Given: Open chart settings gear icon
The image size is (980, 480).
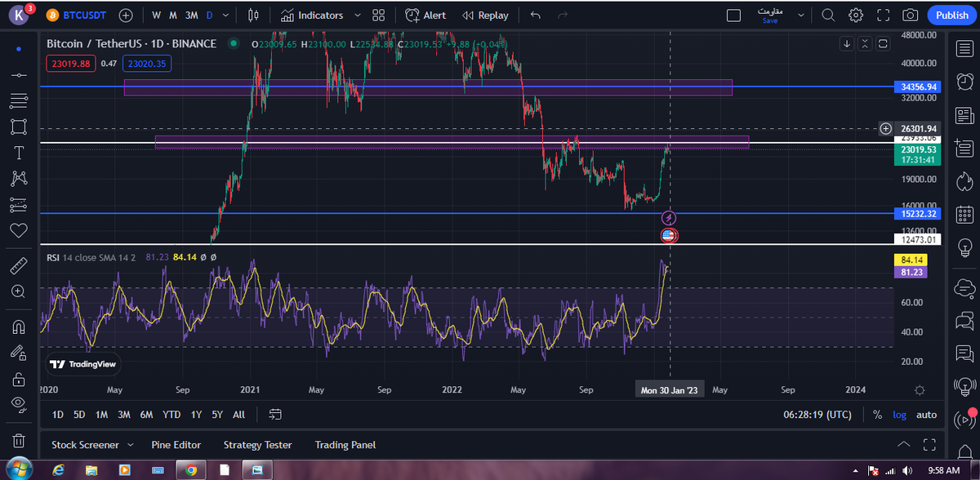Looking at the screenshot, I should (856, 16).
